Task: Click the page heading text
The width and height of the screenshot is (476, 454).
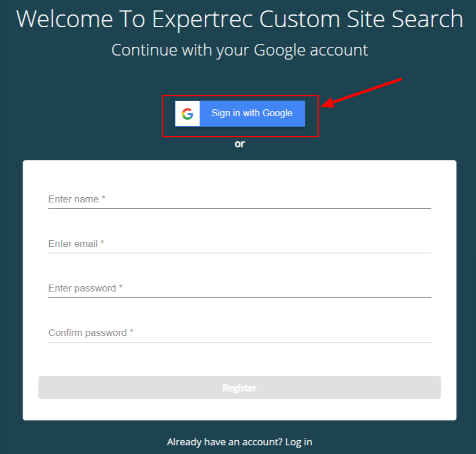Action: click(x=239, y=19)
